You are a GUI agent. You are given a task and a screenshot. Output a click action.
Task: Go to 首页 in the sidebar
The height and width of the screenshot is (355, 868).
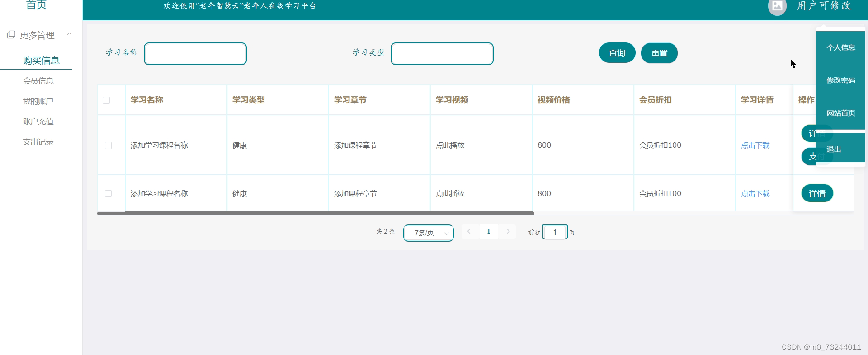click(36, 5)
